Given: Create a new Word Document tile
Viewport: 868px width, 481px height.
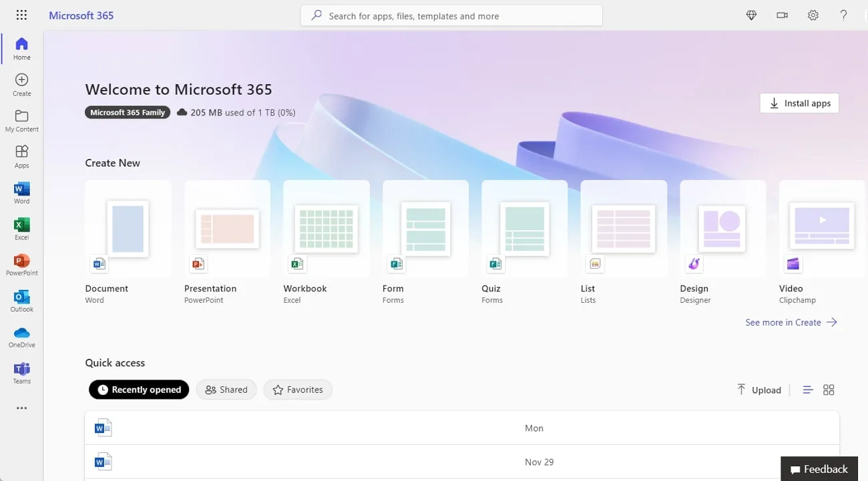Looking at the screenshot, I should pos(128,229).
